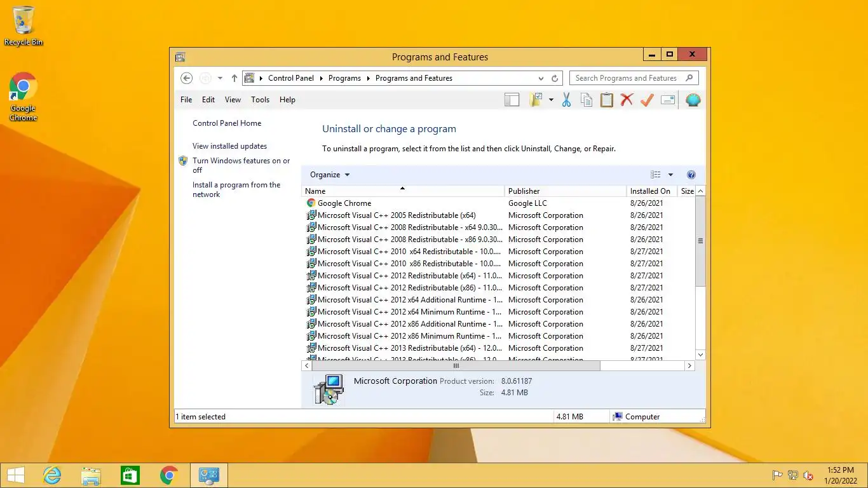Viewport: 868px width, 488px height.
Task: Expand the arrow beside the folder options icon
Action: [551, 100]
